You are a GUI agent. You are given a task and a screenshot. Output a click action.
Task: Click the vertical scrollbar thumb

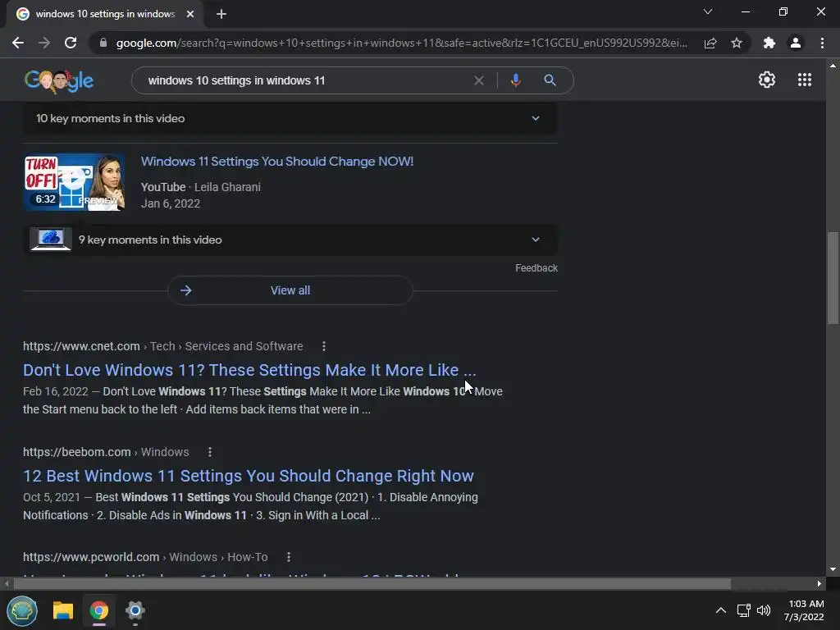[x=833, y=278]
